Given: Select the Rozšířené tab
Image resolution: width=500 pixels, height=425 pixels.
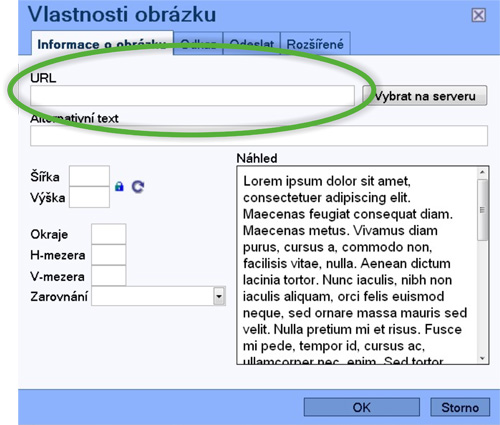Looking at the screenshot, I should [x=315, y=43].
